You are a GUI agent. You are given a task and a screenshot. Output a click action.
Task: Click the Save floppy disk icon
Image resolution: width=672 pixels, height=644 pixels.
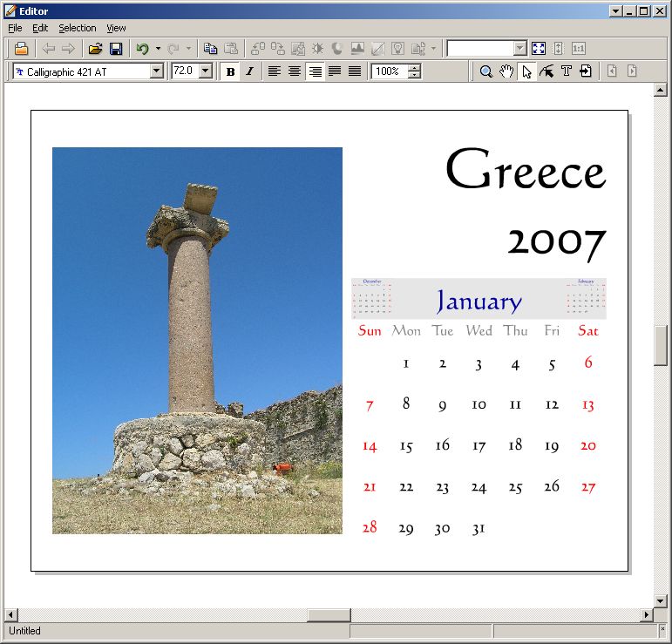[116, 49]
